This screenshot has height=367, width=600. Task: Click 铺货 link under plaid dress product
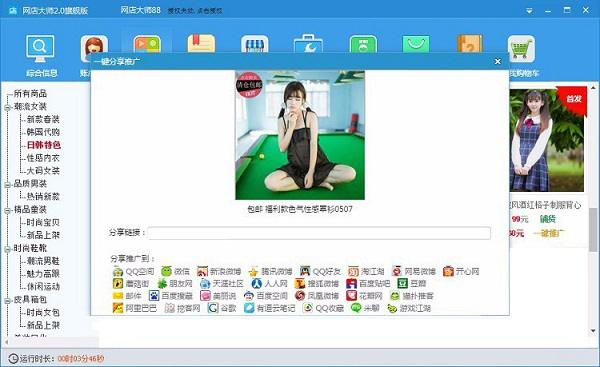pyautogui.click(x=548, y=219)
